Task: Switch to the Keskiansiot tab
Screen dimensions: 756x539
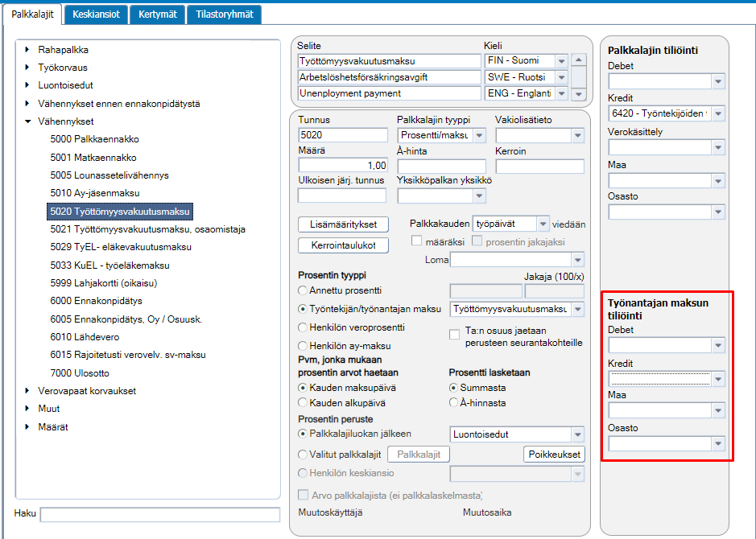Action: coord(96,14)
